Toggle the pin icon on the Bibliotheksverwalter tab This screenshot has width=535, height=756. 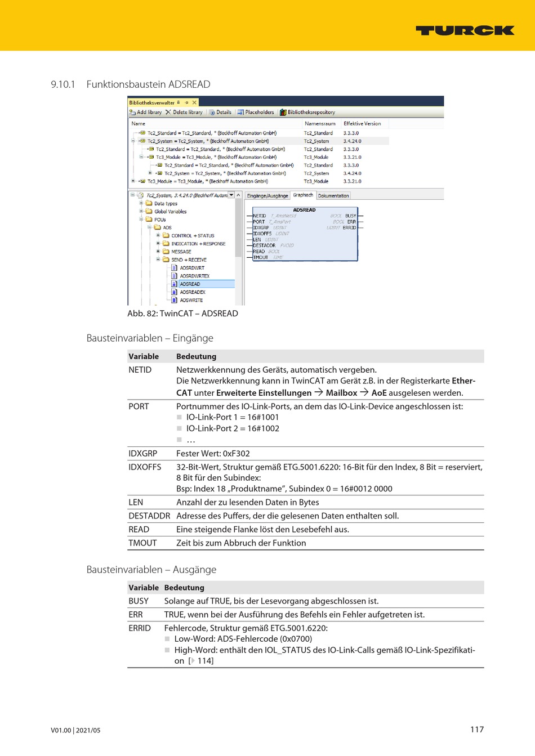tap(186, 102)
